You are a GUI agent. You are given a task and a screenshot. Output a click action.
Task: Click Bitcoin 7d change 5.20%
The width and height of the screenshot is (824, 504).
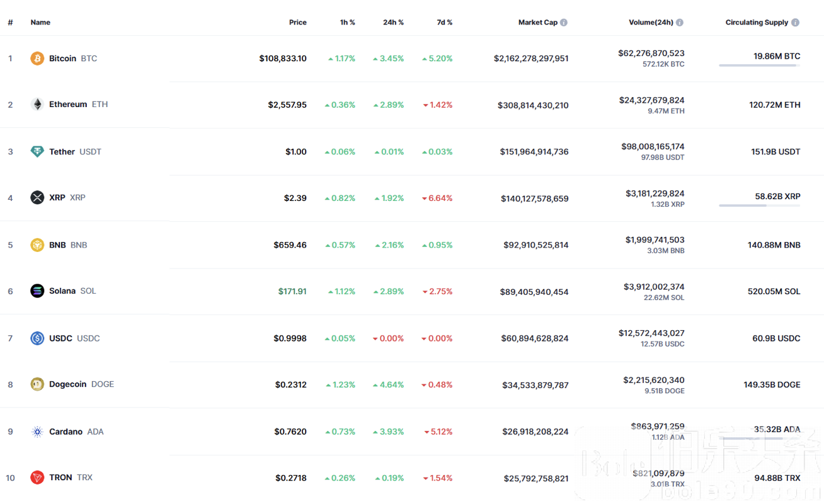coord(437,59)
